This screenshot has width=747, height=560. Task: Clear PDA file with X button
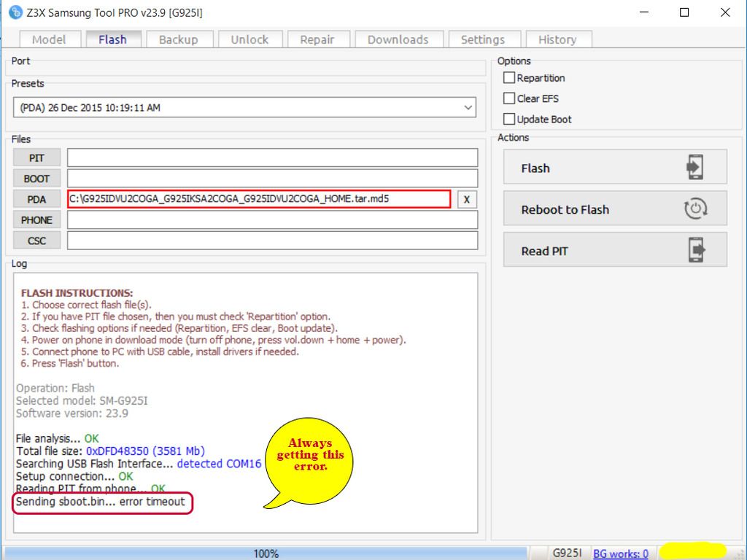[x=467, y=200]
